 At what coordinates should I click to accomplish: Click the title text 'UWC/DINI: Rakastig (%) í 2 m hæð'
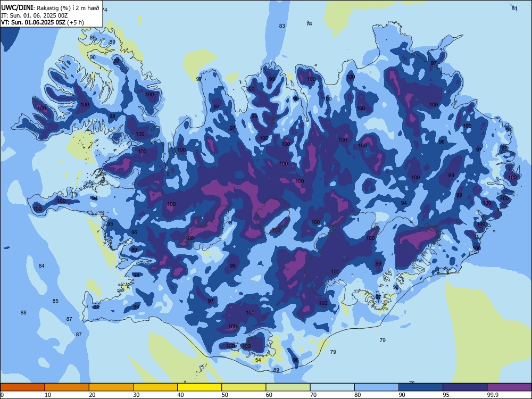coord(50,8)
